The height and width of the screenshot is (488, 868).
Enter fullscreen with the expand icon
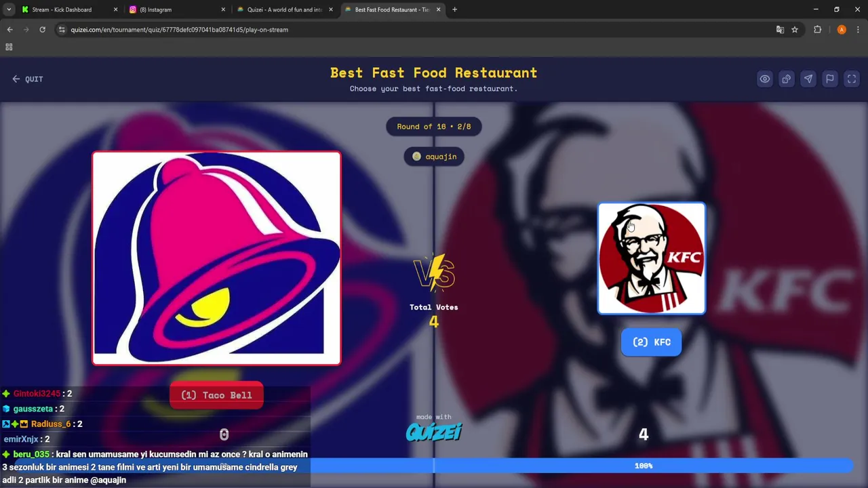852,79
